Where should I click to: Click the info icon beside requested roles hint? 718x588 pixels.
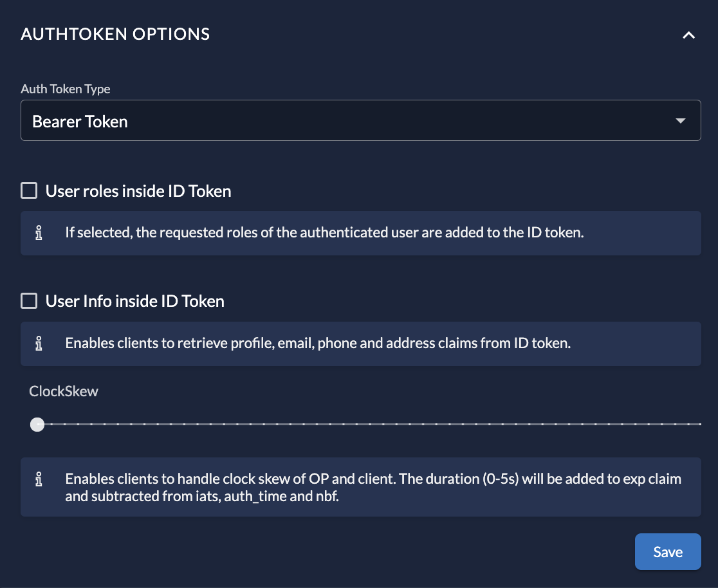pyautogui.click(x=39, y=233)
